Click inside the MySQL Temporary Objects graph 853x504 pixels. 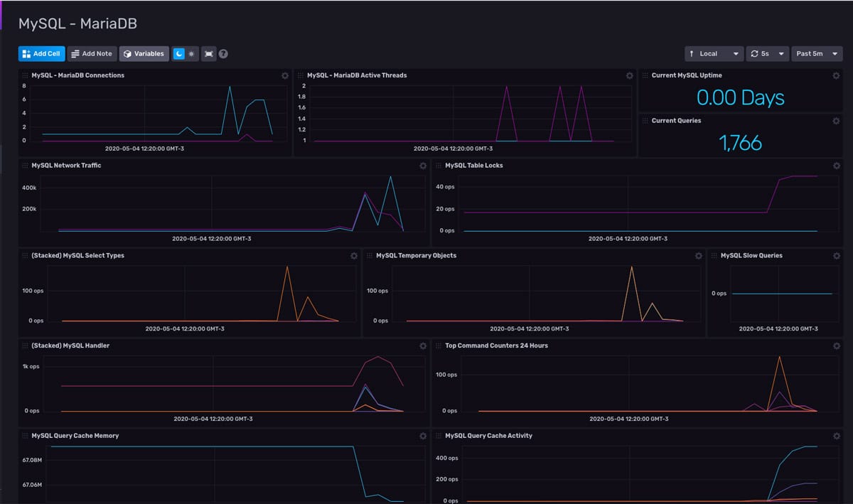[x=545, y=293]
